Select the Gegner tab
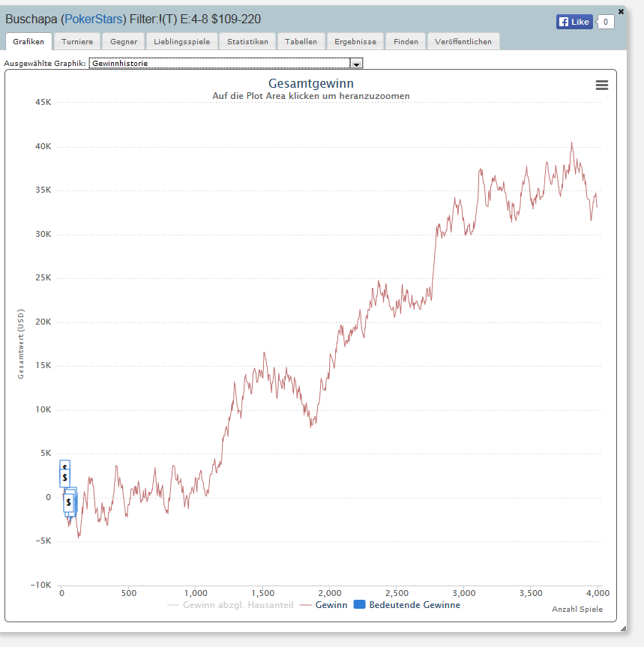The image size is (644, 647). click(x=124, y=42)
